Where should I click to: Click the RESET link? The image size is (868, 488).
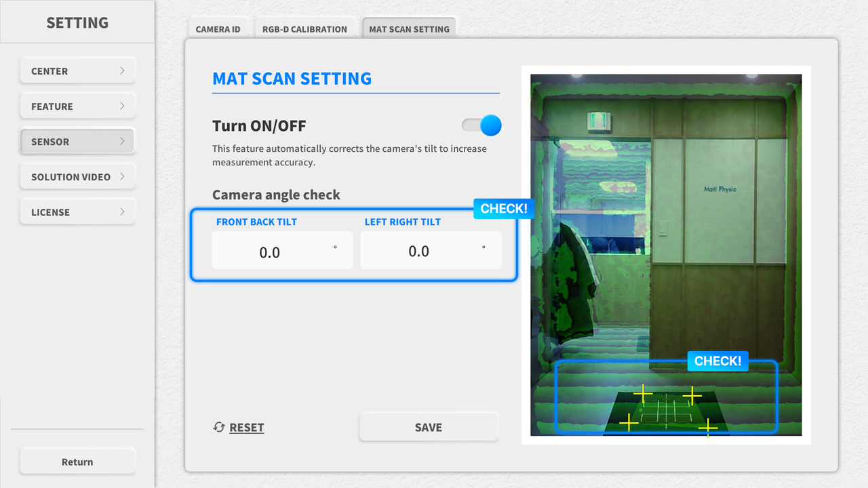247,428
